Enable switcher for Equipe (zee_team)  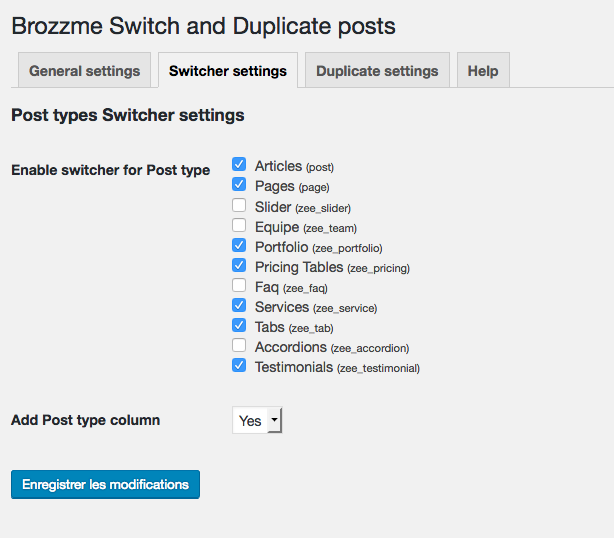239,226
